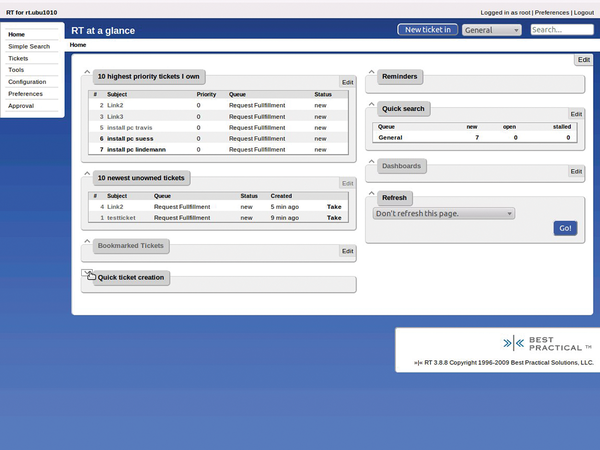Open the Configuration menu item
Screen dimensions: 600x450
click(27, 82)
